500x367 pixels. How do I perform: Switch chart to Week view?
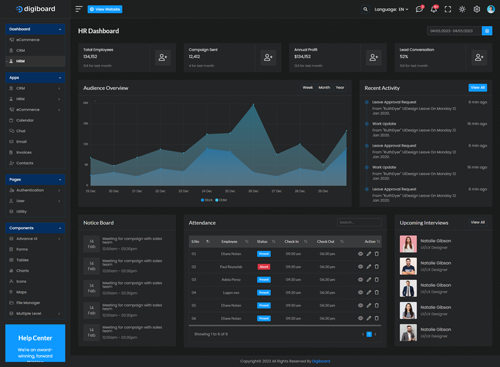point(308,88)
